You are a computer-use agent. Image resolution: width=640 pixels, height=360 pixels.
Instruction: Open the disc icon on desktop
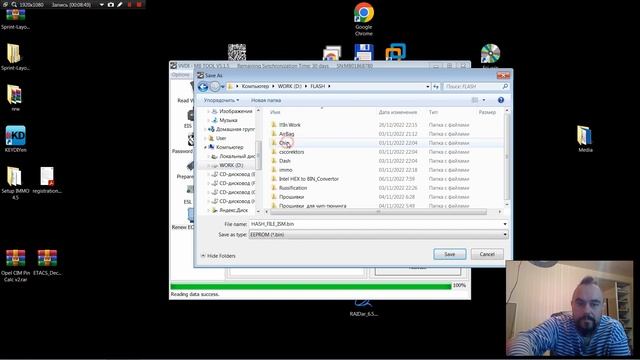[x=490, y=53]
